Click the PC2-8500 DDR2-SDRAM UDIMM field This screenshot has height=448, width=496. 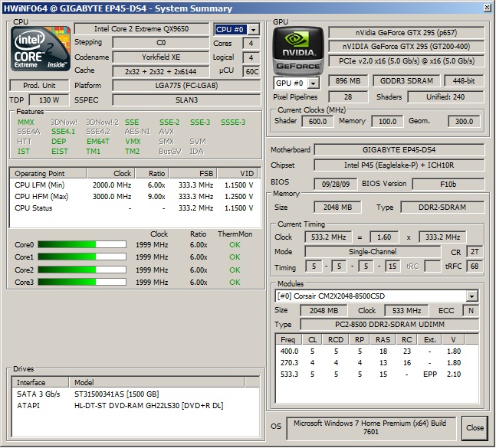point(389,325)
